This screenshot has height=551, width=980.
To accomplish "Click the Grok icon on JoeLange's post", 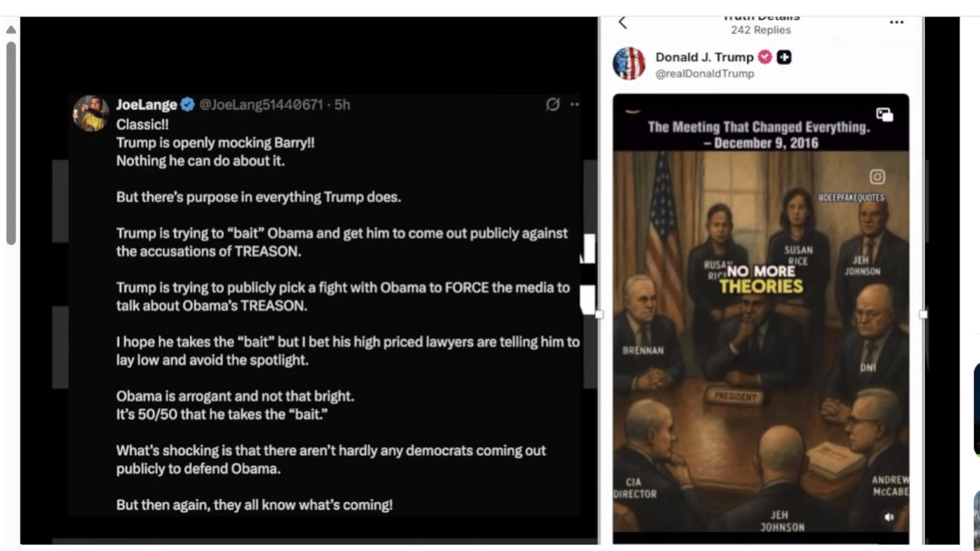I will click(x=553, y=105).
